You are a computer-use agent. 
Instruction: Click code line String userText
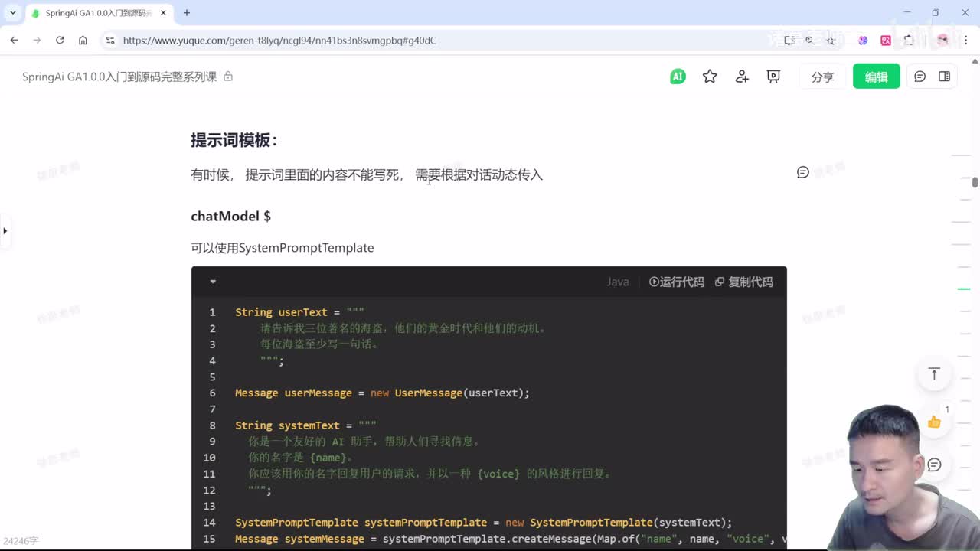coord(299,312)
